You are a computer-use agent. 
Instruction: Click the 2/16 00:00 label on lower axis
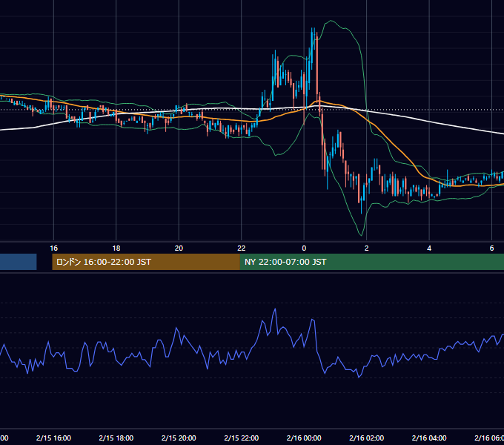pos(304,438)
